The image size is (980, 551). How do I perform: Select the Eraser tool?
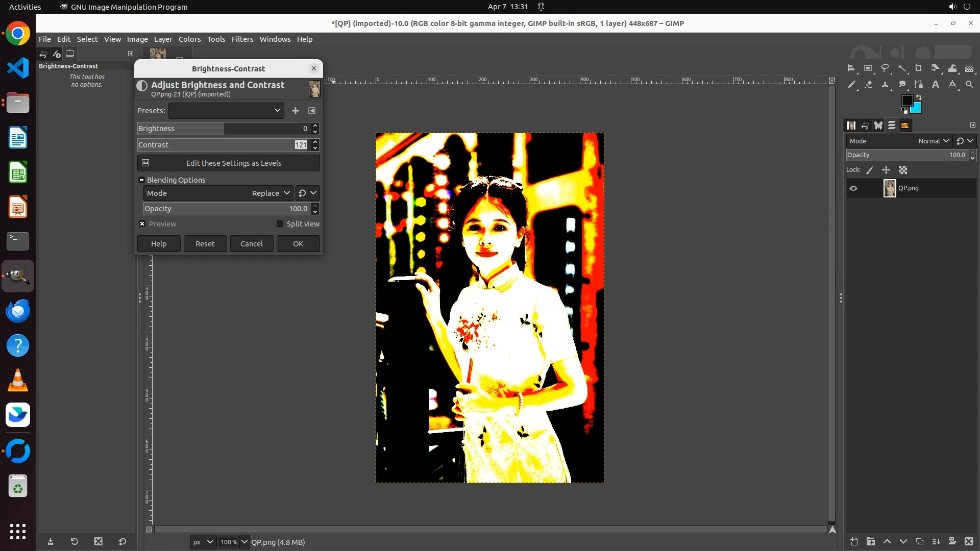pyautogui.click(x=868, y=85)
